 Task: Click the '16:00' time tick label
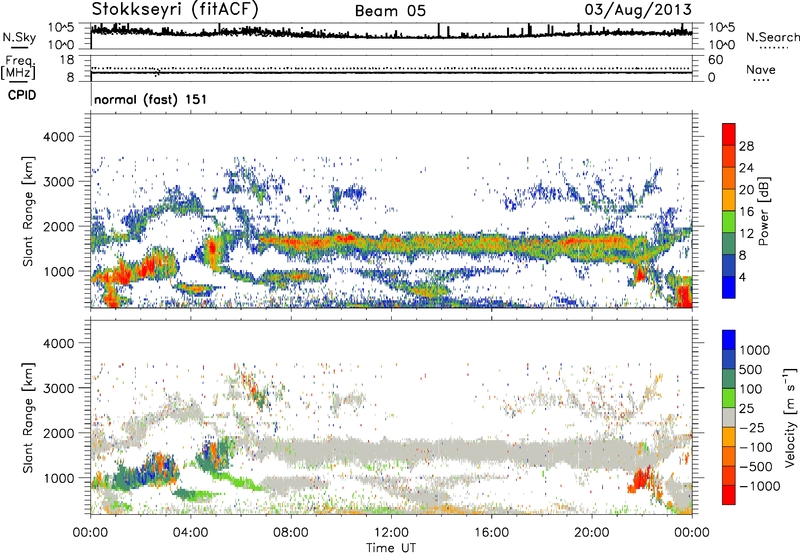(x=491, y=533)
